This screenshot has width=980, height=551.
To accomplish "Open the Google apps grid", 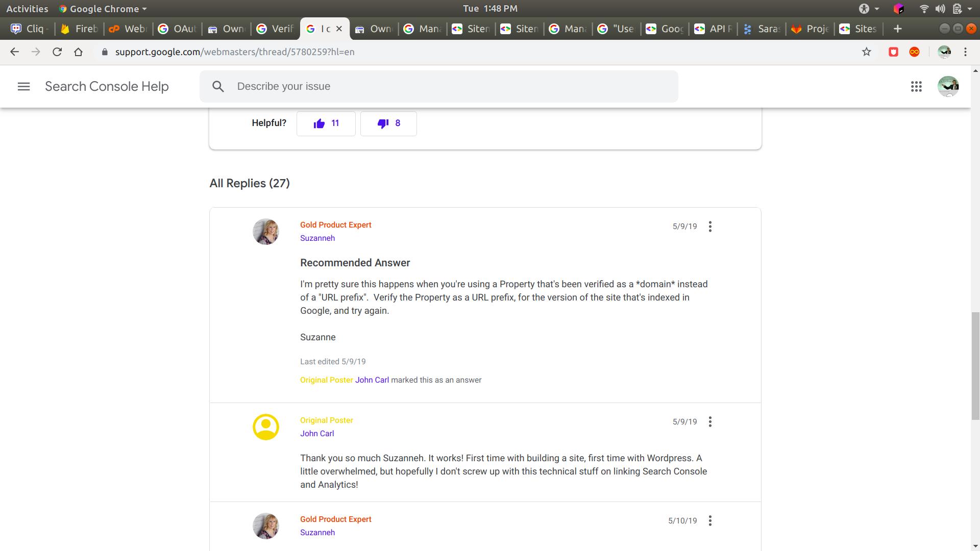I will click(916, 87).
